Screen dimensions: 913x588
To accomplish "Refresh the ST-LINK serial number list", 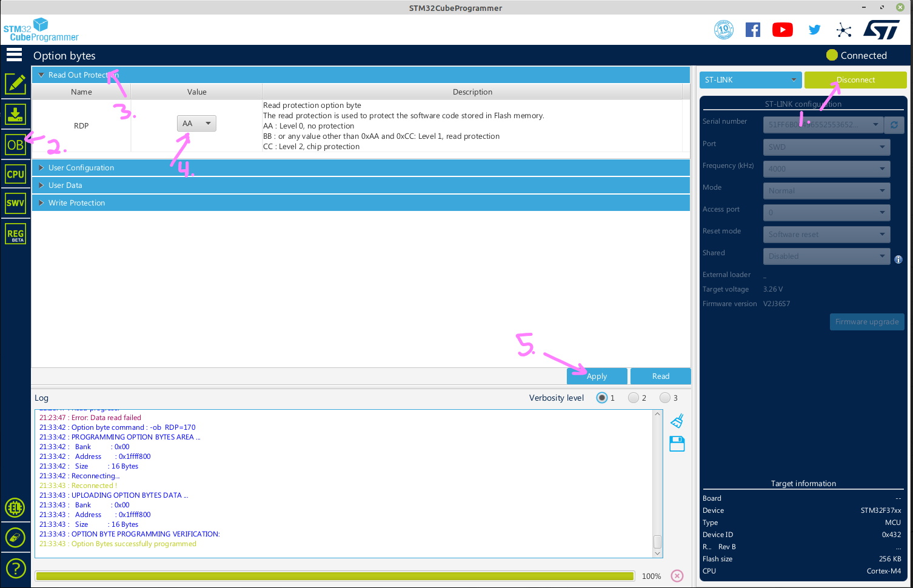I will pyautogui.click(x=894, y=125).
